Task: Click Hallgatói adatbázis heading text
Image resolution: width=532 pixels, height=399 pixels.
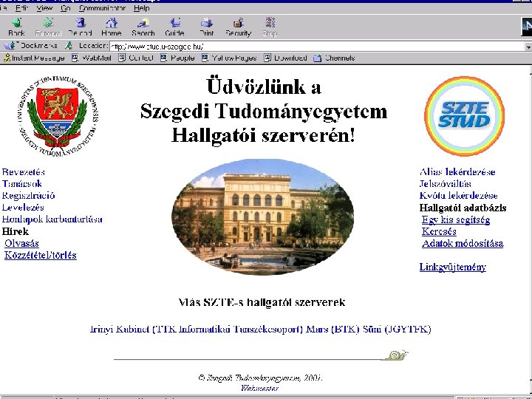Action: click(x=463, y=208)
